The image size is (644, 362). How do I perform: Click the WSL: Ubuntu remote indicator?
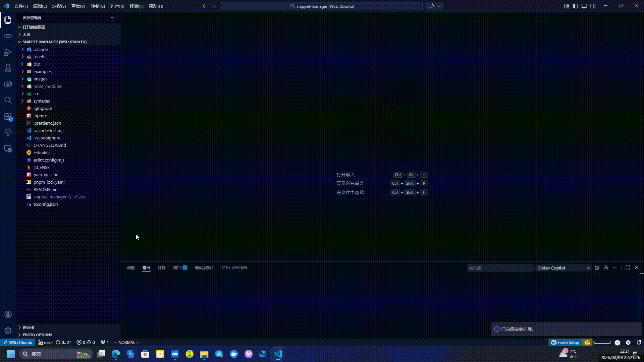click(x=17, y=342)
